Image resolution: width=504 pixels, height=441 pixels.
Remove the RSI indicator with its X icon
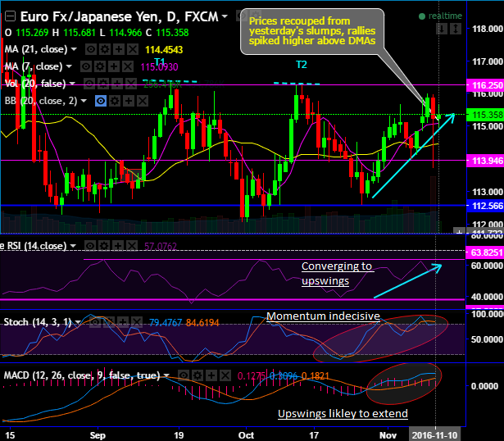tap(131, 246)
